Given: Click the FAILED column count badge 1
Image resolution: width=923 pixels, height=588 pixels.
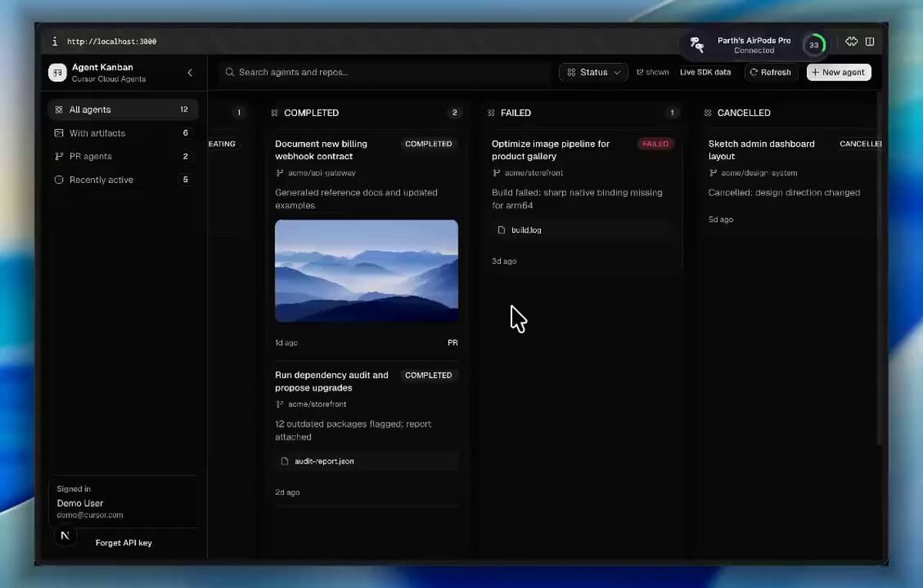Looking at the screenshot, I should tap(671, 113).
